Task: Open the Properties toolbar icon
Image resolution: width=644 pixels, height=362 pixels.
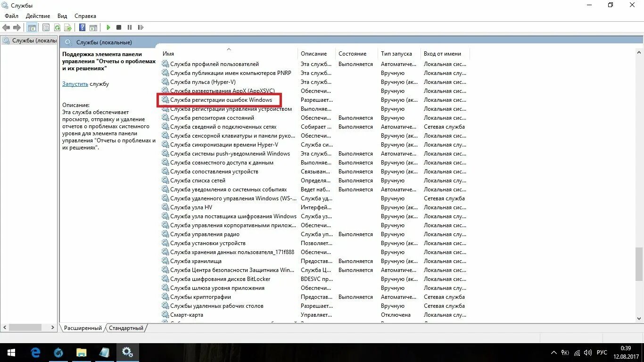Action: [46, 28]
